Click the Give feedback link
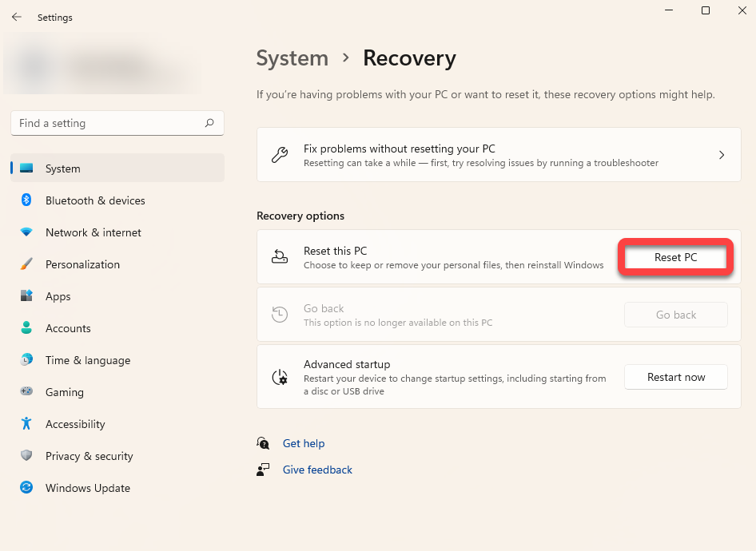Image resolution: width=756 pixels, height=551 pixels. click(317, 470)
